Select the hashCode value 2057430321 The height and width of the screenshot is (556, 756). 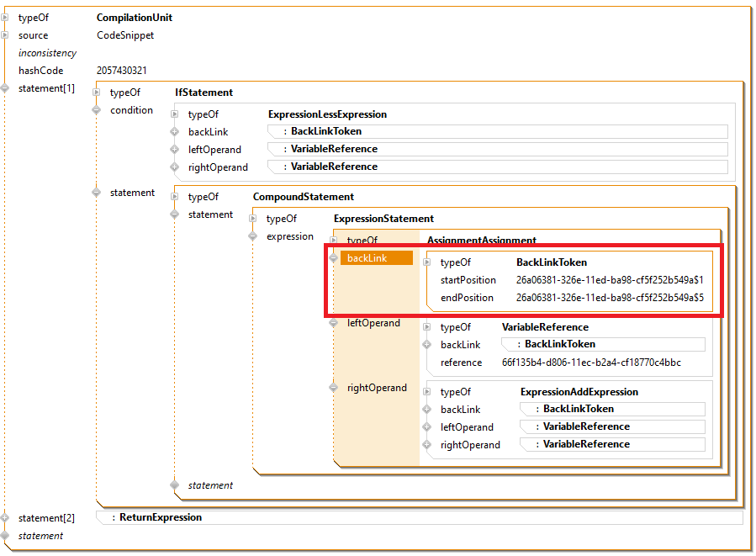coord(122,71)
